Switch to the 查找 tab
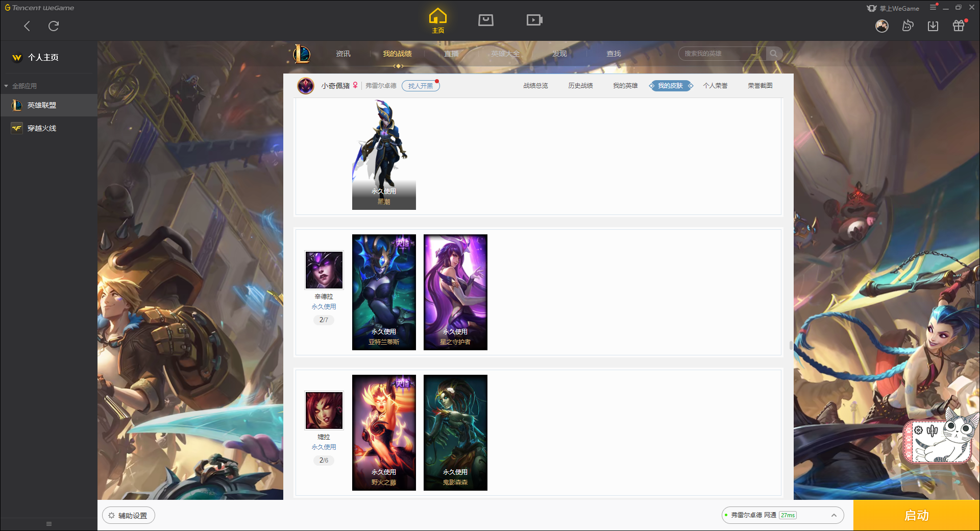This screenshot has height=531, width=980. click(x=614, y=54)
